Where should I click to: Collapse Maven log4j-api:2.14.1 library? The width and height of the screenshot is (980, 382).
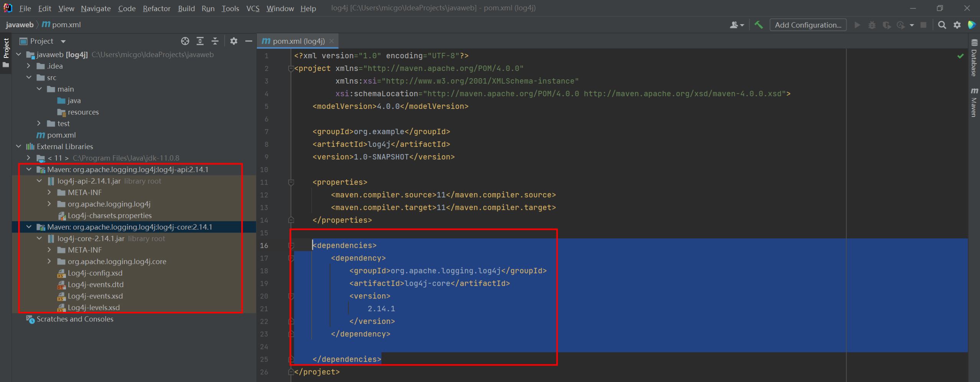[x=29, y=169]
